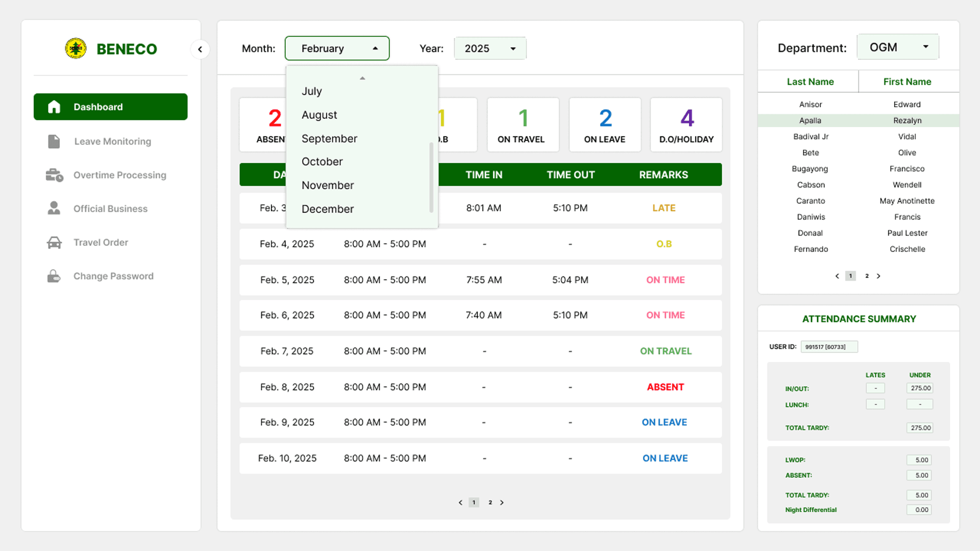Click the up arrow in the month list
The image size is (980, 551).
[x=362, y=78]
